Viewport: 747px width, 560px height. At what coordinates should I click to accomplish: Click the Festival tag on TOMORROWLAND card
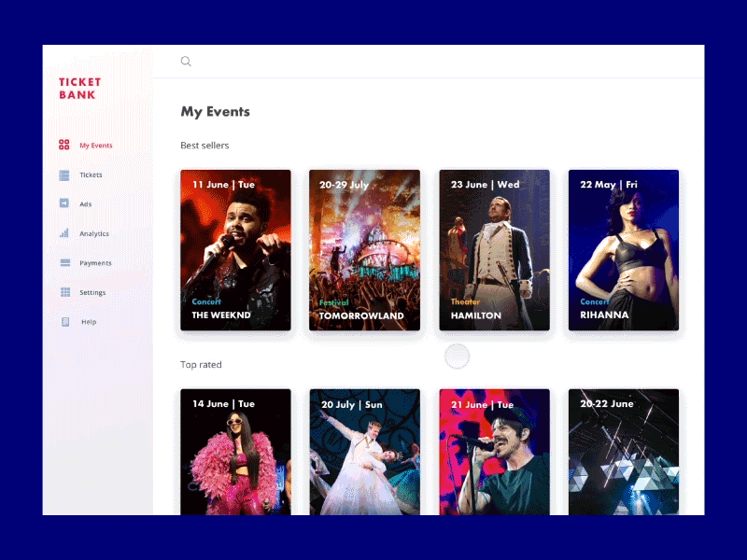pos(332,301)
